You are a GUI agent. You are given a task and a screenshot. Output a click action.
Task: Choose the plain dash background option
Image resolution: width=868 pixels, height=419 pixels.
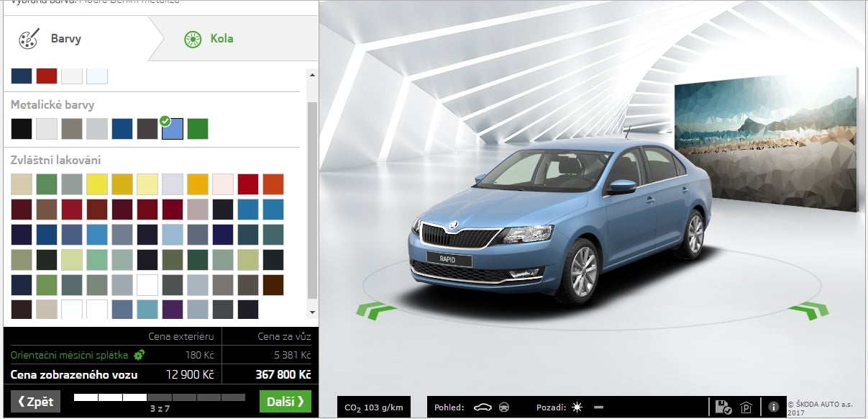click(x=598, y=407)
